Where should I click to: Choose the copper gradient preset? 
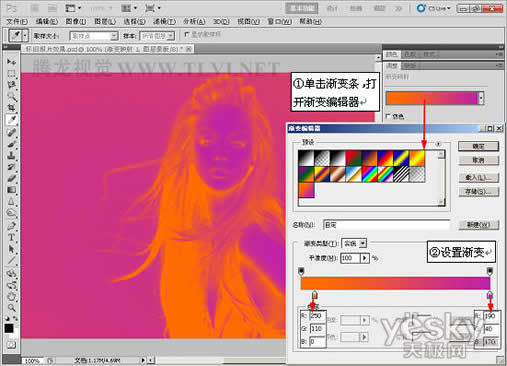tap(338, 174)
